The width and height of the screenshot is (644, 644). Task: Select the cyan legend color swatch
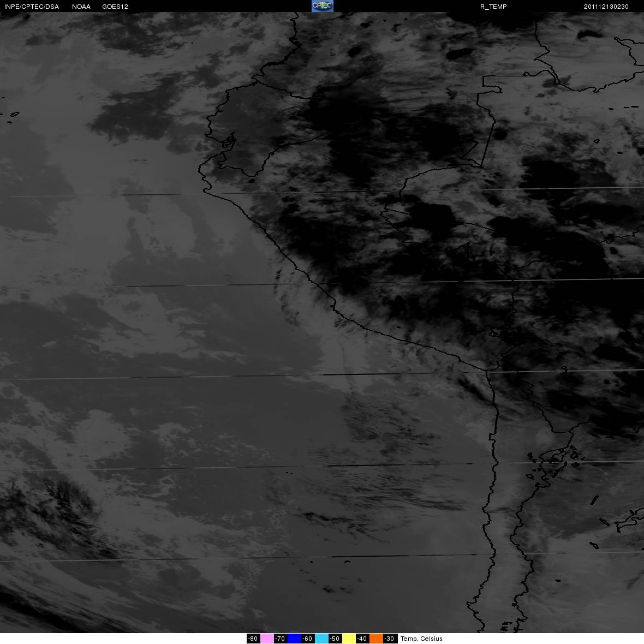point(321,639)
